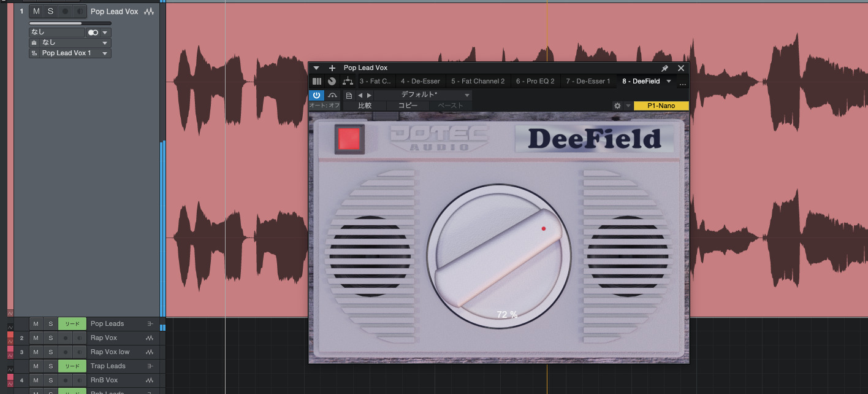This screenshot has height=394, width=868.
Task: Click the large DeeField amount knob
Action: [x=498, y=256]
